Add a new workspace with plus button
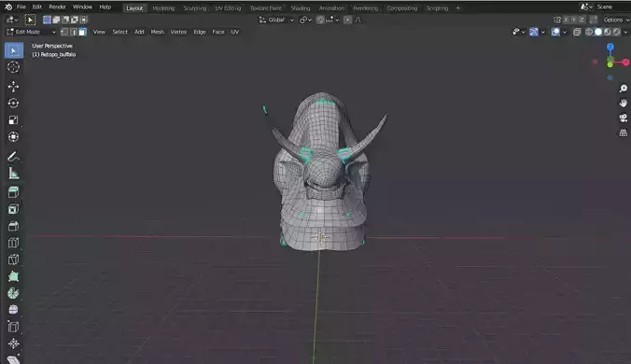631x364 pixels. pyautogui.click(x=457, y=8)
